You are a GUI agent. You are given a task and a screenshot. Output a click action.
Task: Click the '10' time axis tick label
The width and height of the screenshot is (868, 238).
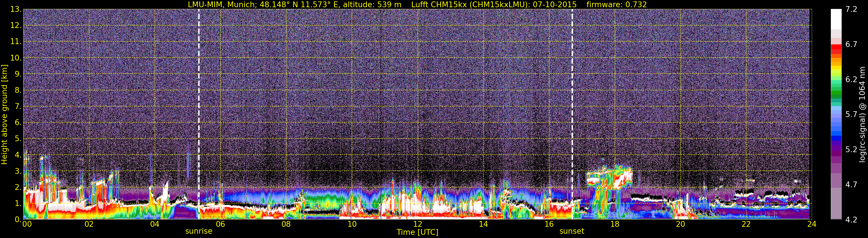tap(352, 224)
